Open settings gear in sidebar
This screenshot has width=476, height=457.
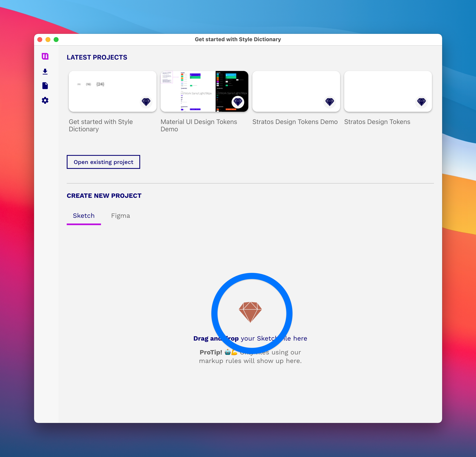click(45, 100)
